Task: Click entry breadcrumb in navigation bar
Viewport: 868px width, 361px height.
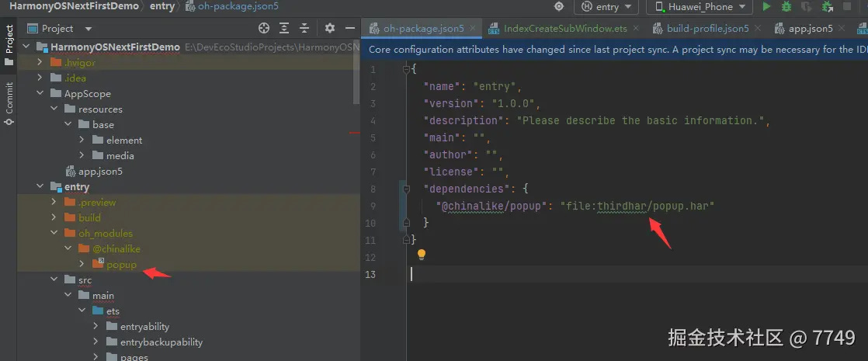Action: 162,7
